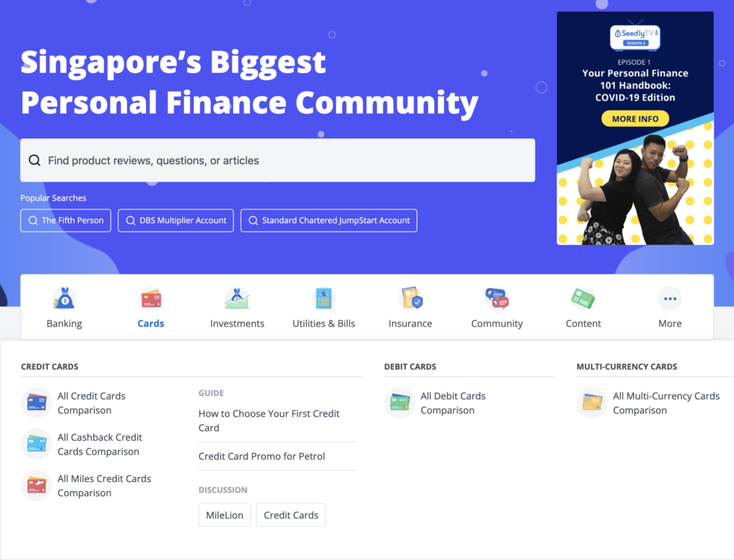Click the DEBIT CARDS section heading
Screen dimensions: 734x560
coord(410,366)
